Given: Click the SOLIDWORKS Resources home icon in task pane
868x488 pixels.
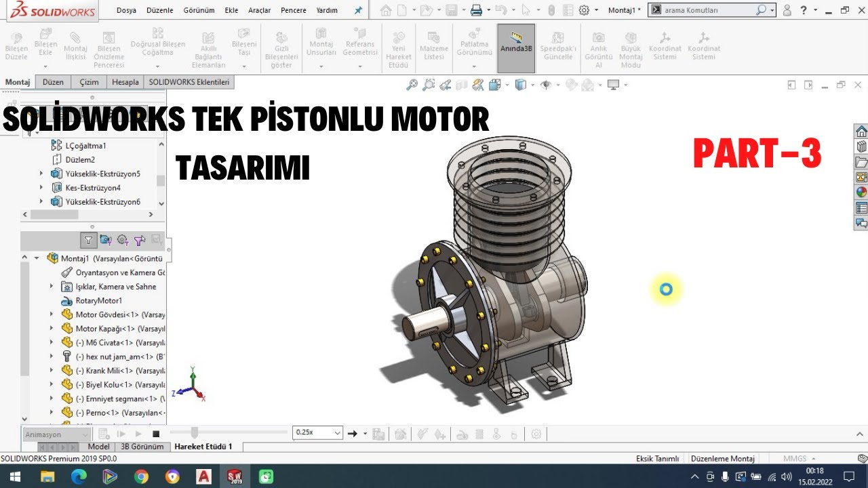Looking at the screenshot, I should pyautogui.click(x=861, y=131).
